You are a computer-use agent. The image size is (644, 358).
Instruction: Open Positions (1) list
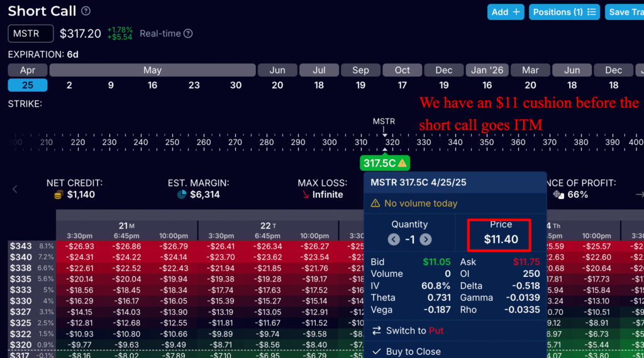564,12
